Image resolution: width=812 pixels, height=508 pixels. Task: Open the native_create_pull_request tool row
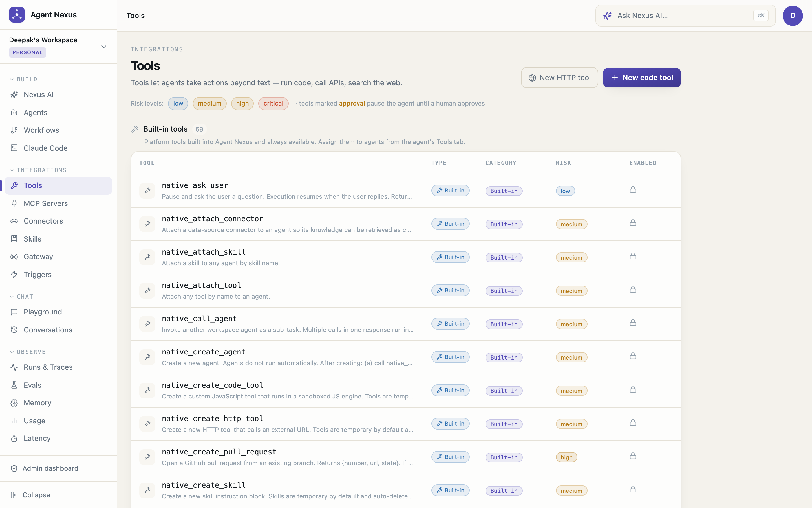pyautogui.click(x=406, y=457)
